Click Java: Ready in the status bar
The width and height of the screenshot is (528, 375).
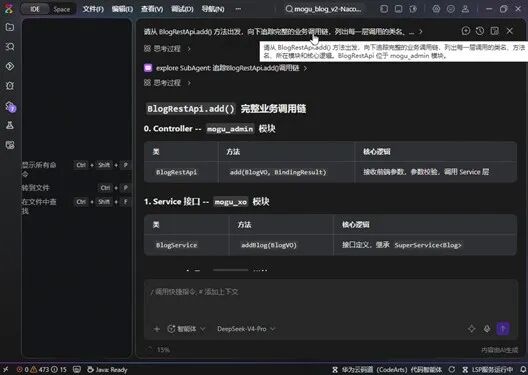click(x=107, y=370)
